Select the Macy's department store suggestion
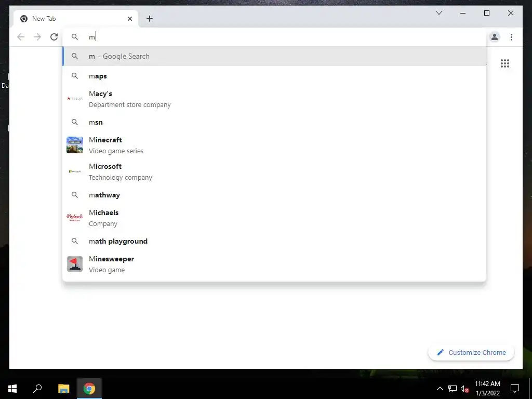 (274, 99)
